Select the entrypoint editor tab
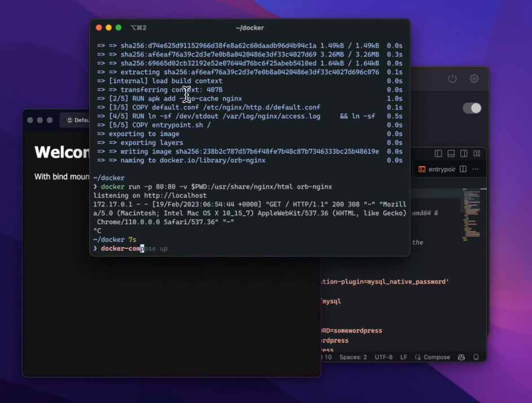This screenshot has width=532, height=403. tap(438, 169)
